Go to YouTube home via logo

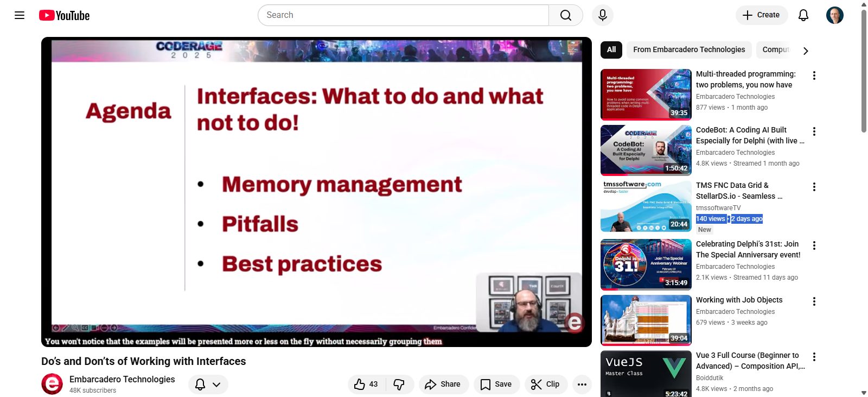[x=64, y=15]
